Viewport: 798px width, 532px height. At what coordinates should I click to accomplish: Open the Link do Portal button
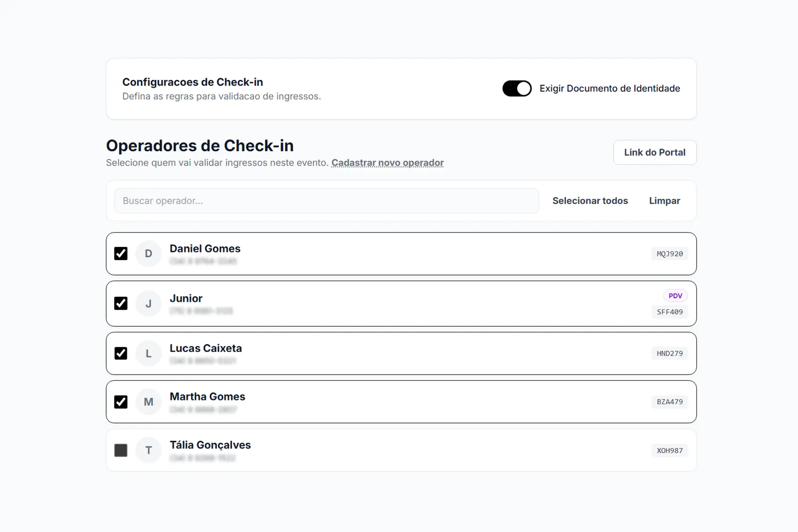pos(655,152)
